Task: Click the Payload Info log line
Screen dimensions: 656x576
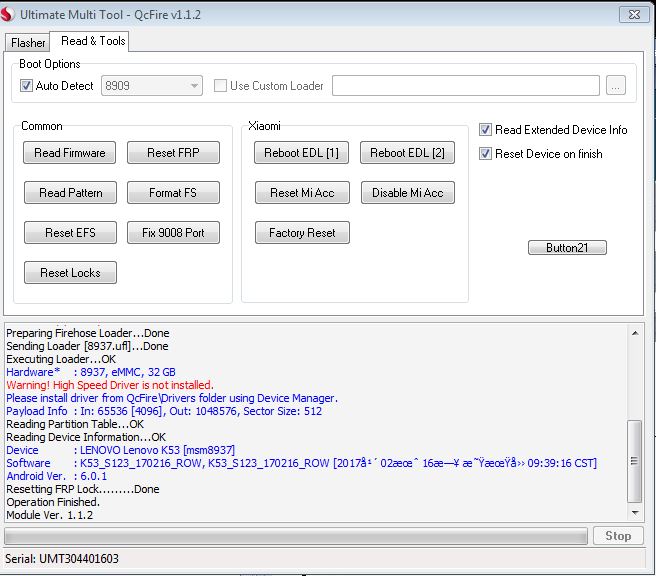Action: pyautogui.click(x=164, y=411)
